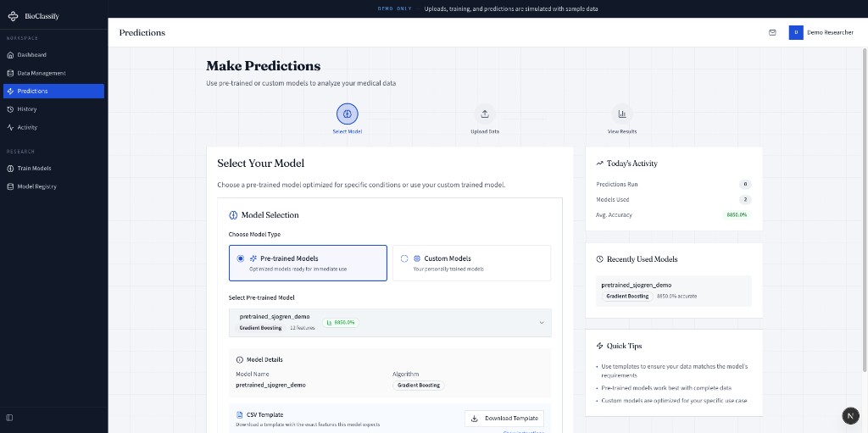
Task: Open the mail inbox icon
Action: tap(772, 33)
